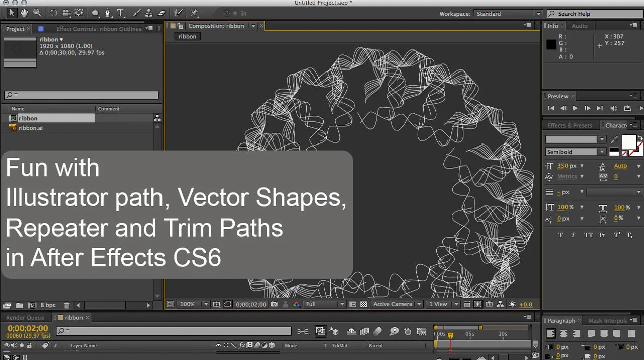Click 8 bpc color depth button
The width and height of the screenshot is (644, 360).
(x=48, y=305)
